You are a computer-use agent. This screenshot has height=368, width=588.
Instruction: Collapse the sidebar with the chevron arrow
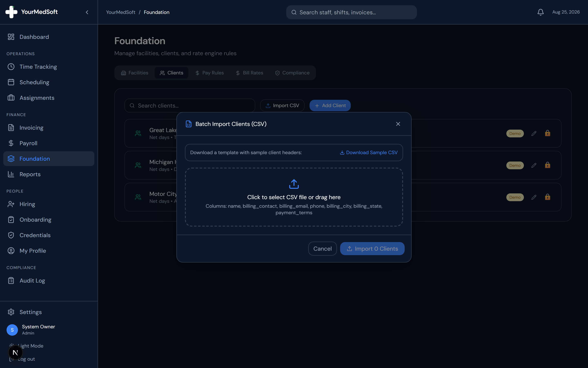coord(87,12)
